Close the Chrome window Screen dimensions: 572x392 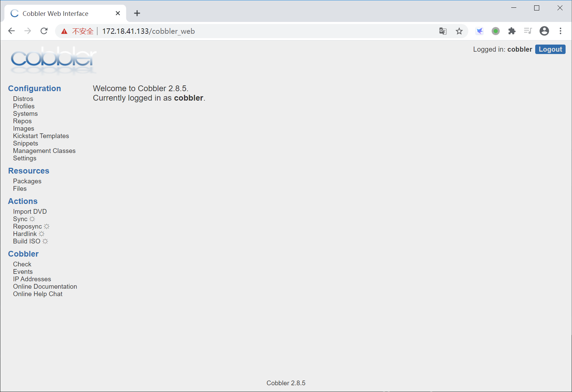tap(560, 8)
